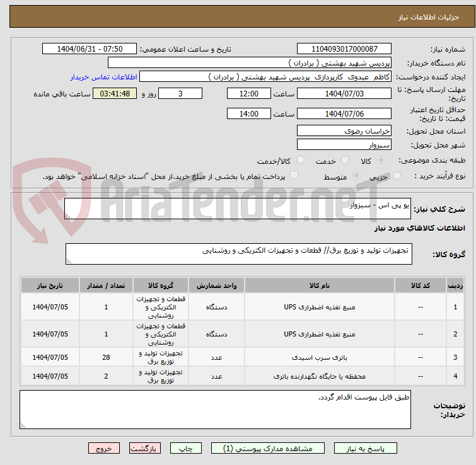
Task: Click the buyer name field پردیس شهید بهشتی
Action: tap(250, 63)
